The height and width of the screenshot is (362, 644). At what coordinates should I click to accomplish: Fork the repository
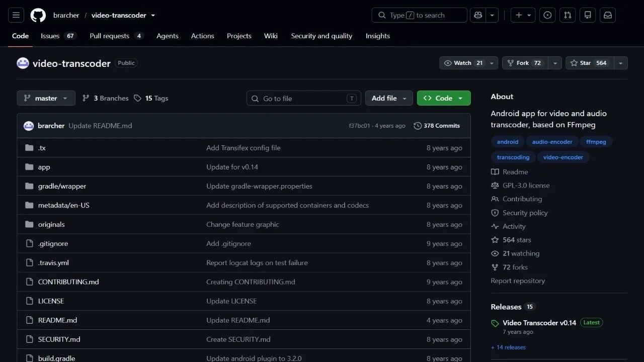pos(525,63)
